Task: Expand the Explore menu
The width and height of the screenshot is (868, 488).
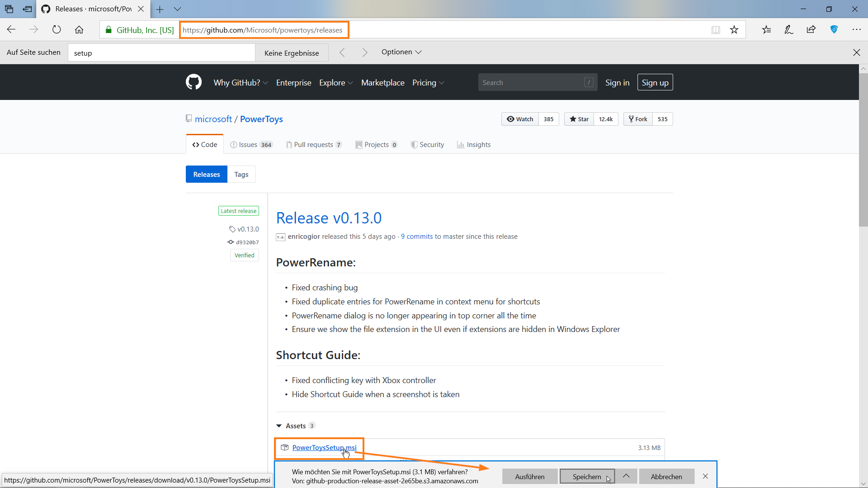Action: coord(336,83)
